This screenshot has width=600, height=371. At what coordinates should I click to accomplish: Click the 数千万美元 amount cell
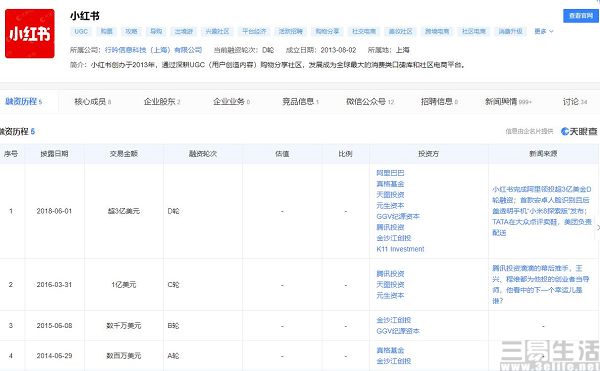coord(124,326)
